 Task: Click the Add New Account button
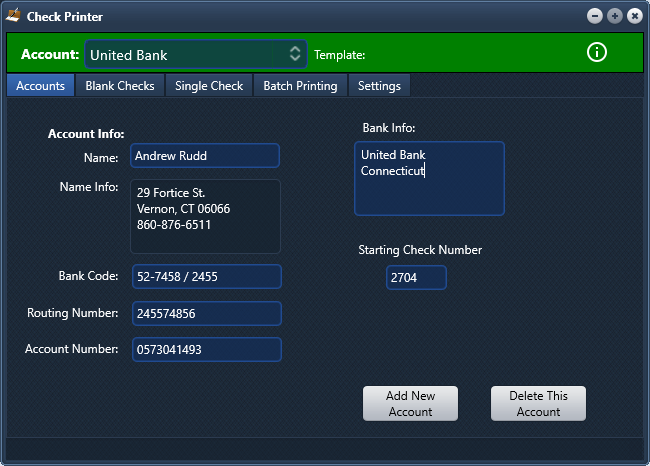coord(410,403)
